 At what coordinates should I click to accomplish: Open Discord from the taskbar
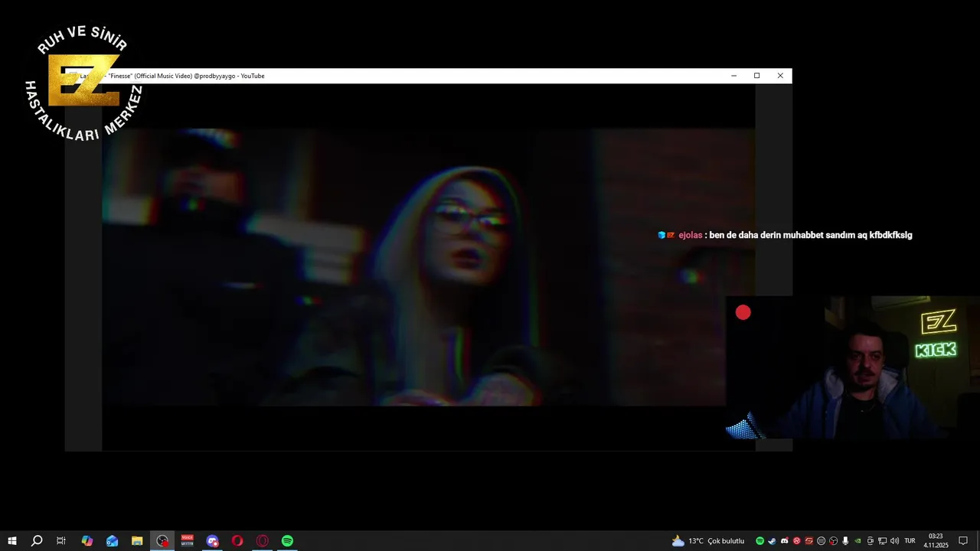pos(212,541)
